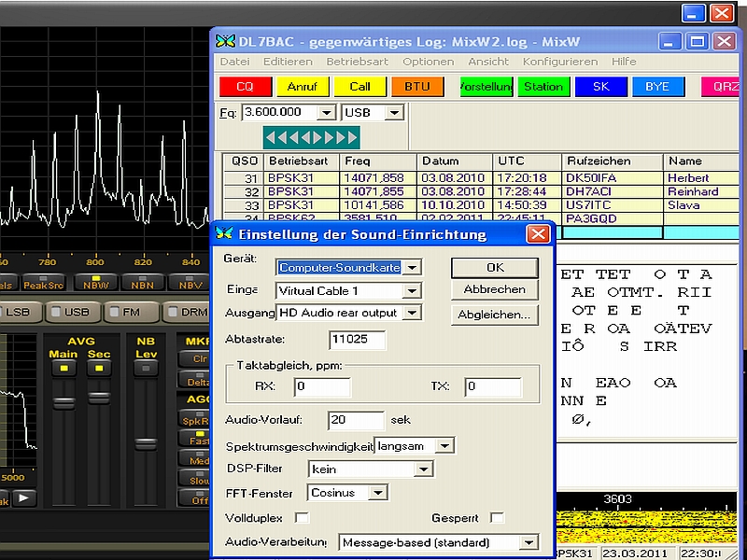Click the blue BYE macro button
The image size is (747, 560).
point(658,87)
